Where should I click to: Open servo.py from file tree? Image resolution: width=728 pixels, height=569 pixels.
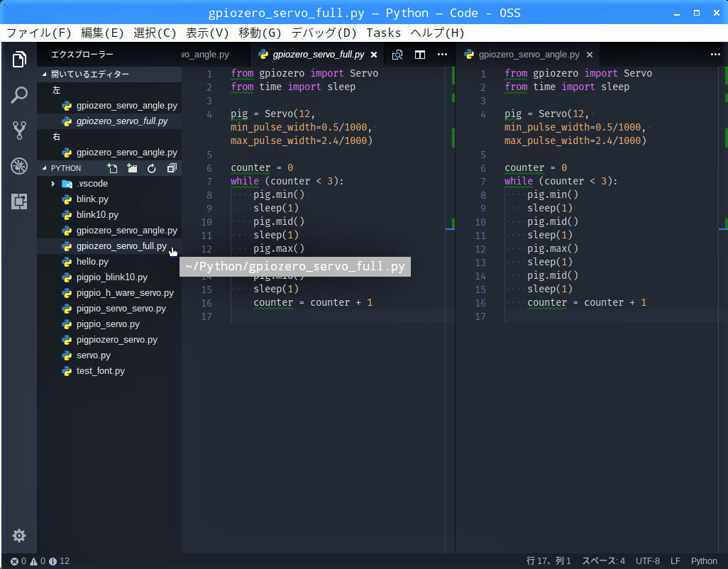tap(109, 355)
